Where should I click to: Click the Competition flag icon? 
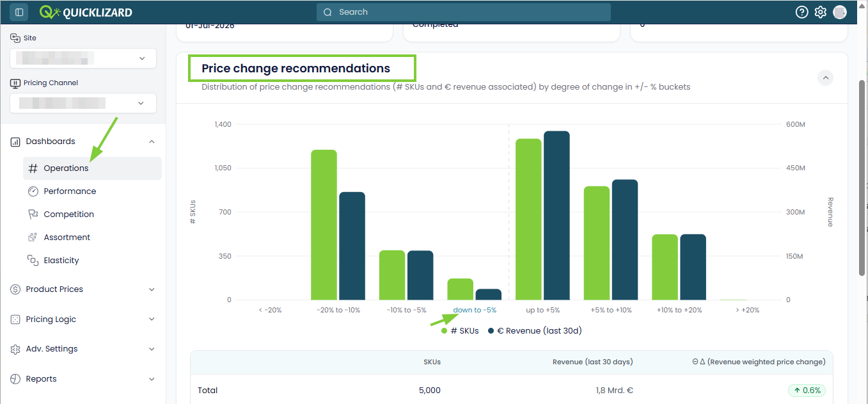click(x=33, y=214)
